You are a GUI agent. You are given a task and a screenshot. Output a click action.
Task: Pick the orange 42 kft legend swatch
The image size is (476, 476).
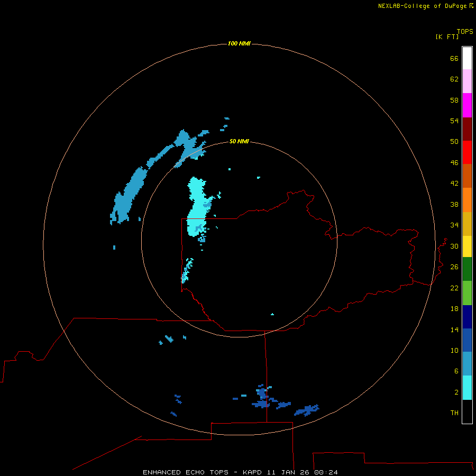pos(467,200)
